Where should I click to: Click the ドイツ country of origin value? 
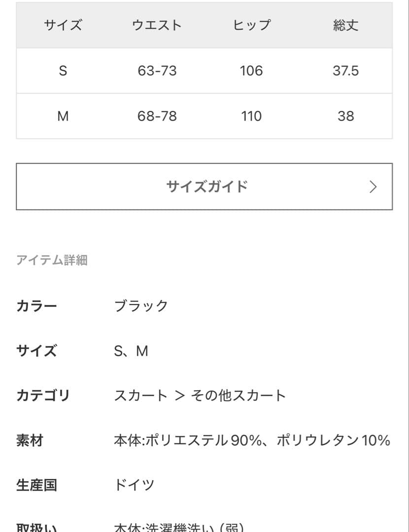[134, 485]
